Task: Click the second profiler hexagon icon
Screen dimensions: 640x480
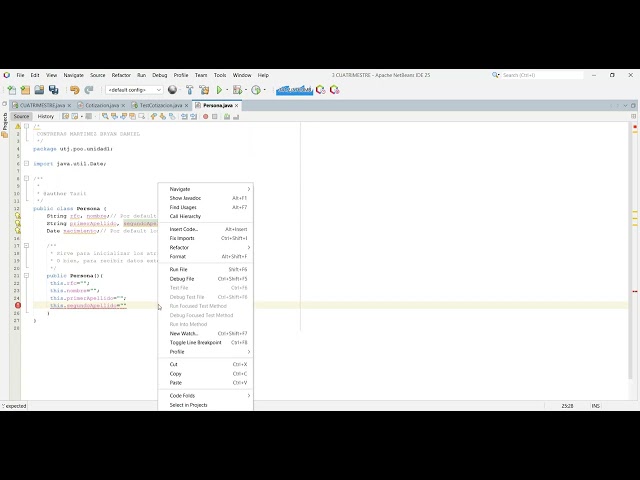Action: click(x=335, y=90)
